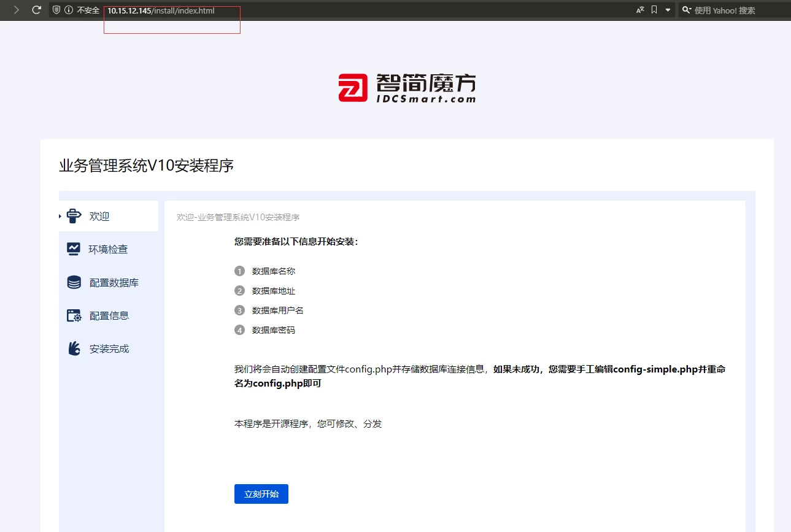Screen dimensions: 791x532
Task: Click the shield icon in address bar
Action: [x=56, y=10]
